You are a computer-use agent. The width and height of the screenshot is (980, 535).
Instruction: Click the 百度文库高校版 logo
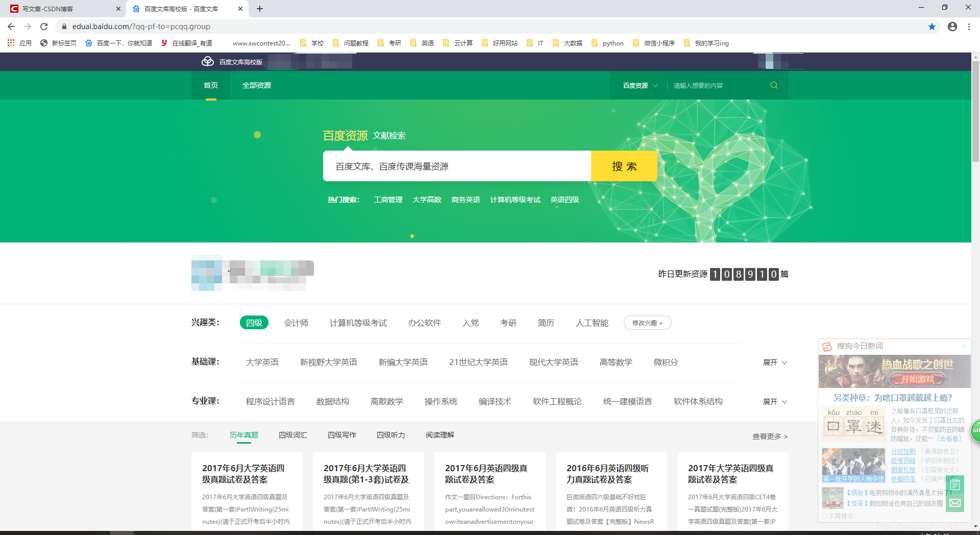point(232,62)
